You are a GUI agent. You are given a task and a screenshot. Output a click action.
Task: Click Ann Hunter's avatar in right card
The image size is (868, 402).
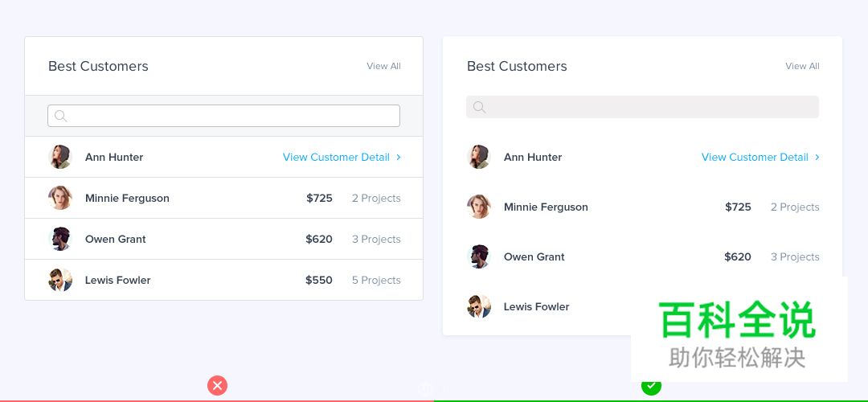(479, 157)
